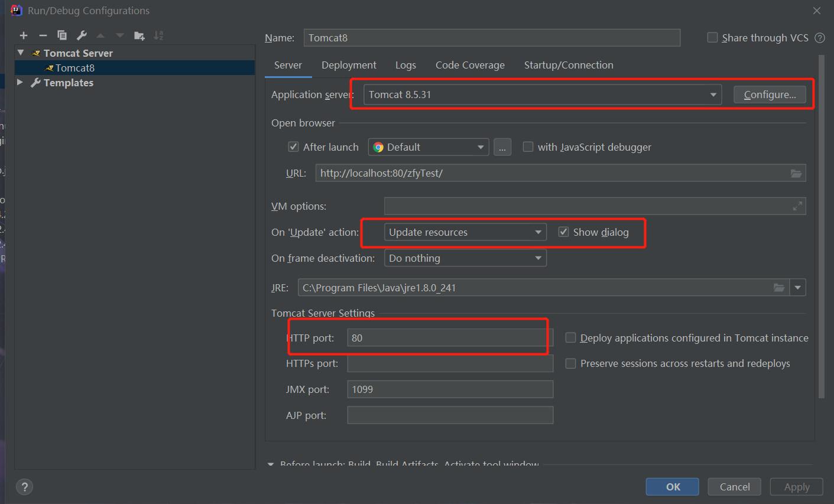Toggle Show dialog checkbox
This screenshot has width=834, height=504.
[563, 232]
